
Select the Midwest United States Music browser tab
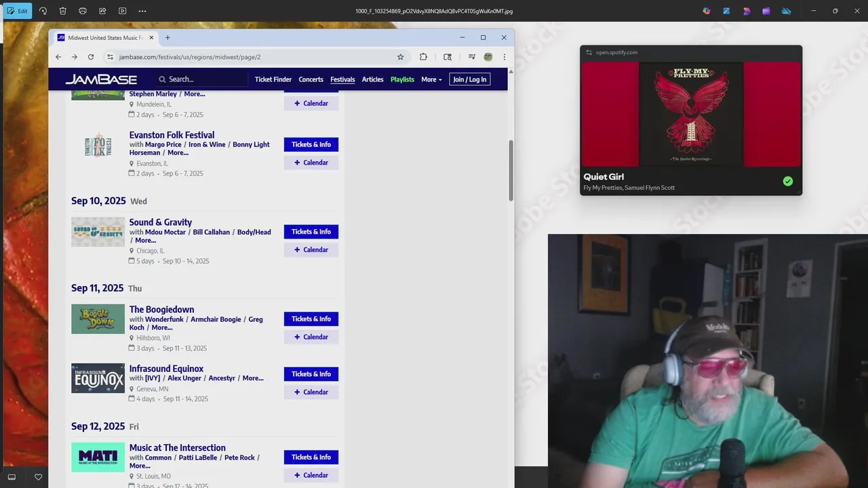105,37
